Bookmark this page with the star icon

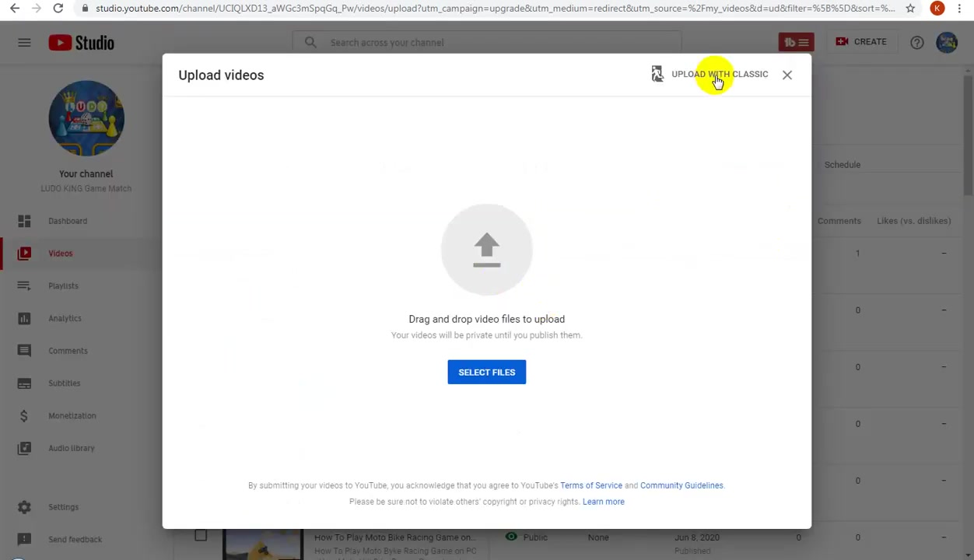click(910, 8)
